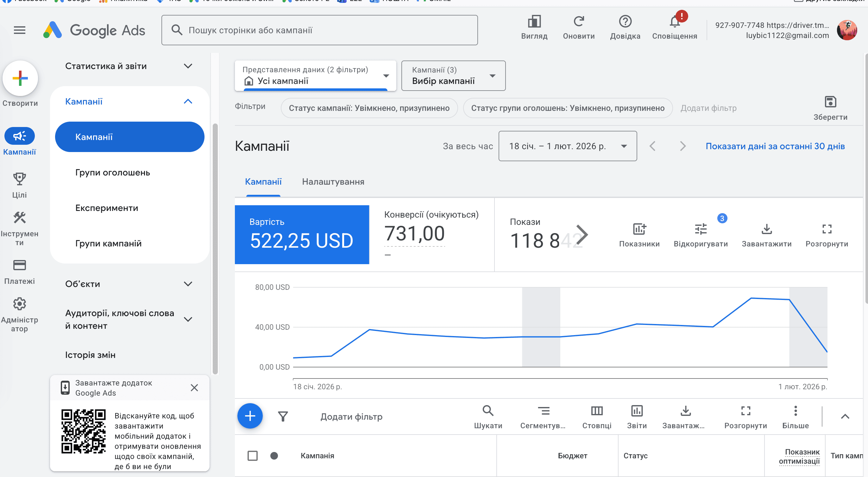Click the Segment (Сегментув...) icon
The image size is (868, 477).
(543, 411)
